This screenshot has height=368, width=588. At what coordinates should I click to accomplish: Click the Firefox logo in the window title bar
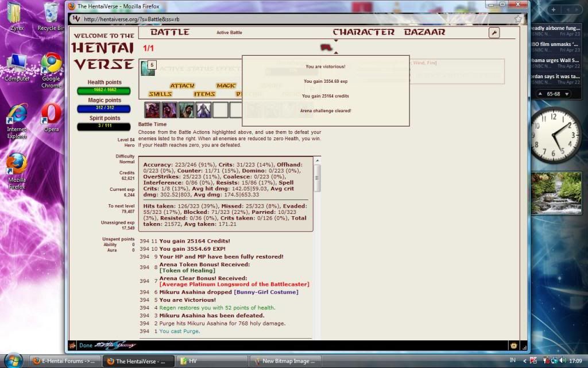point(71,6)
